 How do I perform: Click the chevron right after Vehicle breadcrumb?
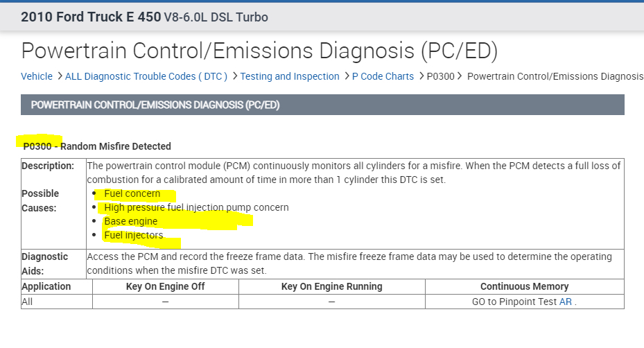[x=60, y=76]
